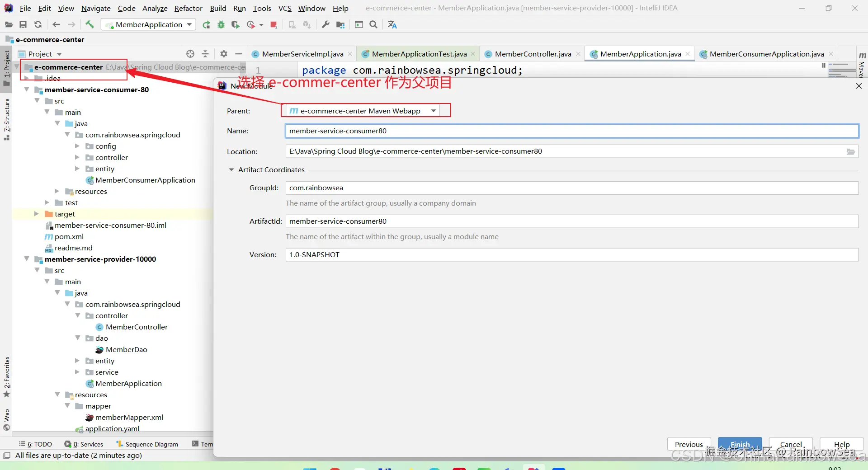868x470 pixels.
Task: Collapse the dao package
Action: tap(77, 338)
